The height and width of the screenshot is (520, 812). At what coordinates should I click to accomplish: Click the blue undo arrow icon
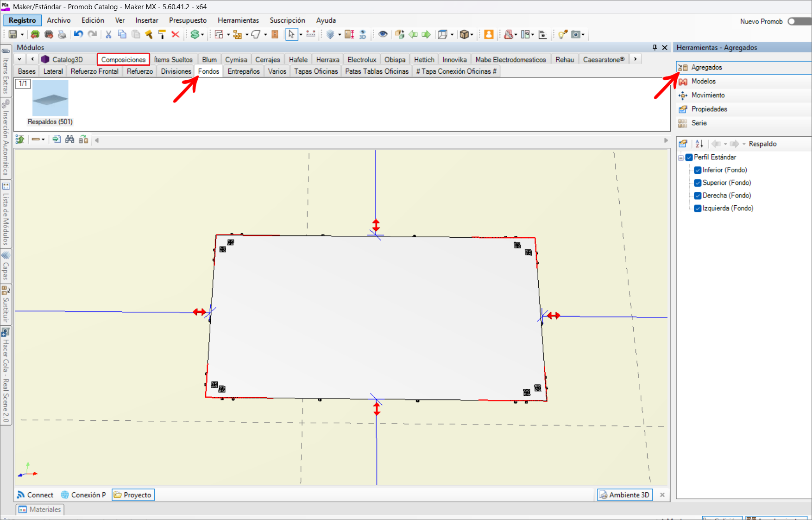point(78,34)
